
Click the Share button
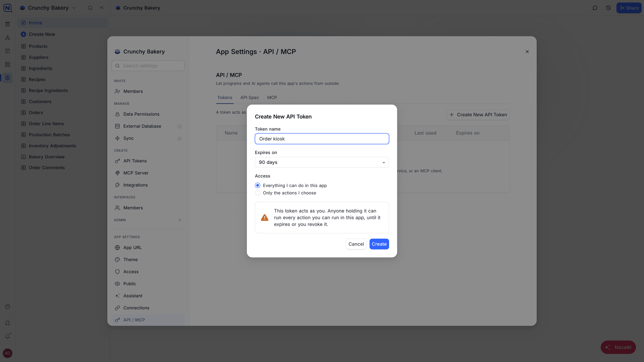629,8
